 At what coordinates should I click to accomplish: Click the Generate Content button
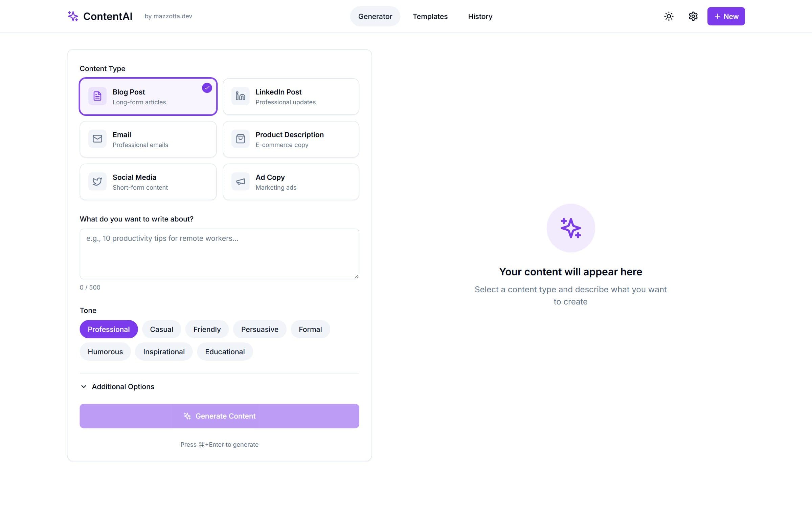pos(220,416)
